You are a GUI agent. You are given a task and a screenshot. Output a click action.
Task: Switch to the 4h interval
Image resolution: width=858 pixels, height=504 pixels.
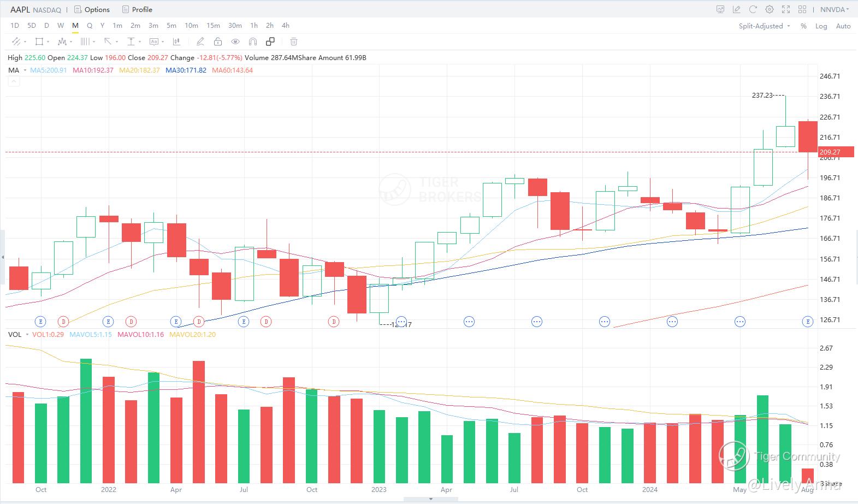point(286,25)
